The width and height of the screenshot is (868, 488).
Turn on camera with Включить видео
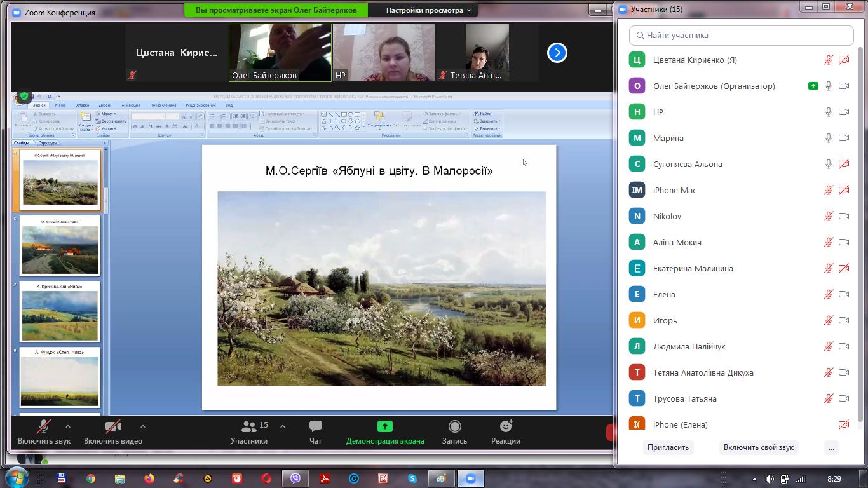tap(112, 427)
